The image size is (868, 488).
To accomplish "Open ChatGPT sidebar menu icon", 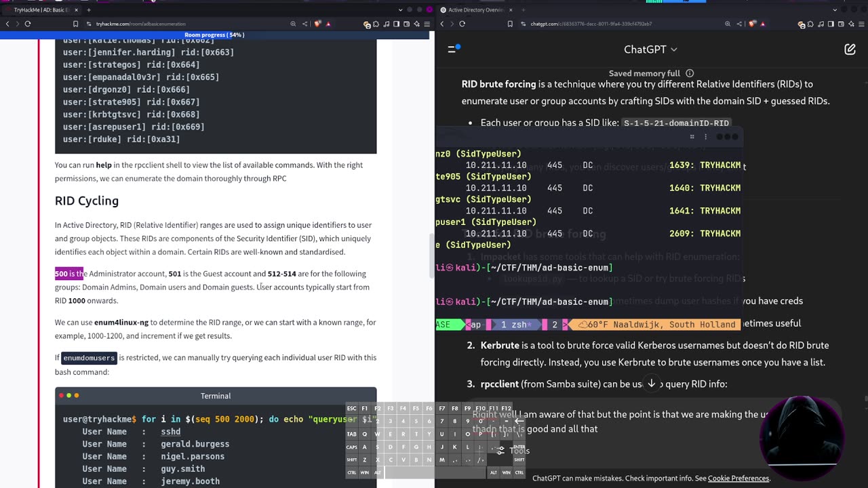I will 454,49.
